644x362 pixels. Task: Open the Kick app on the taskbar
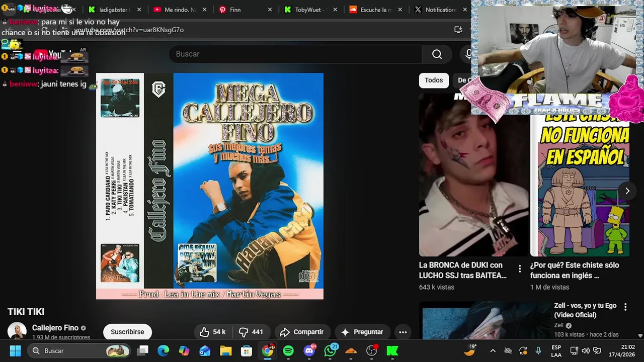pos(392,350)
